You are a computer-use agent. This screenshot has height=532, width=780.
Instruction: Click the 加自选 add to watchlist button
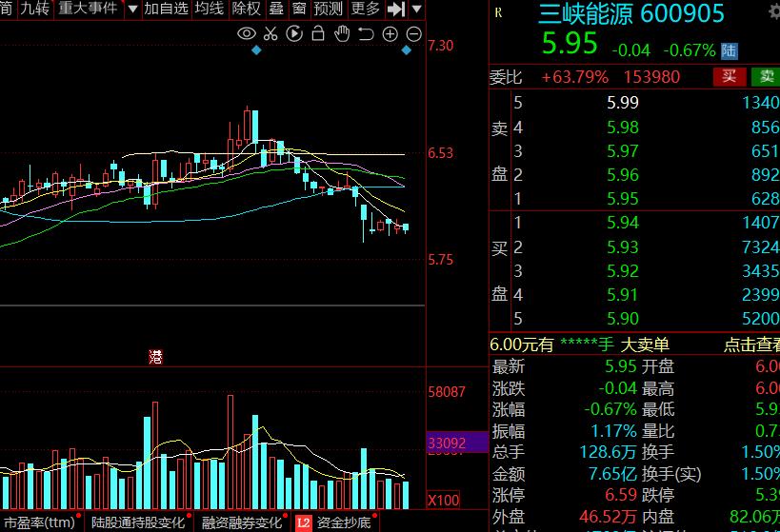coord(166,10)
